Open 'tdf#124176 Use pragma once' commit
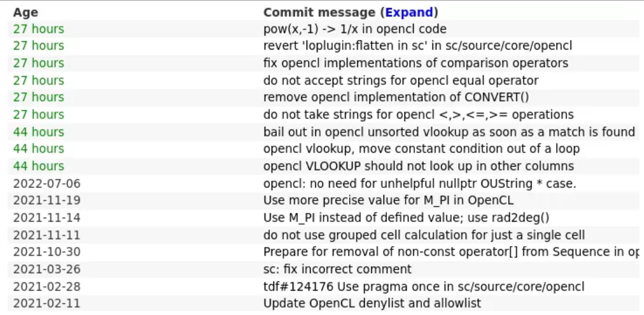Screen dimensions: 644x315 point(423,286)
